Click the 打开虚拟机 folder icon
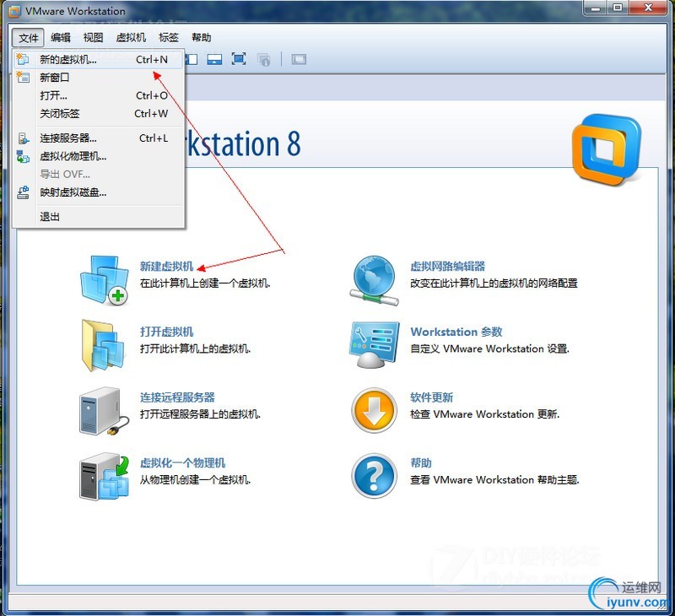675x616 pixels. click(103, 345)
